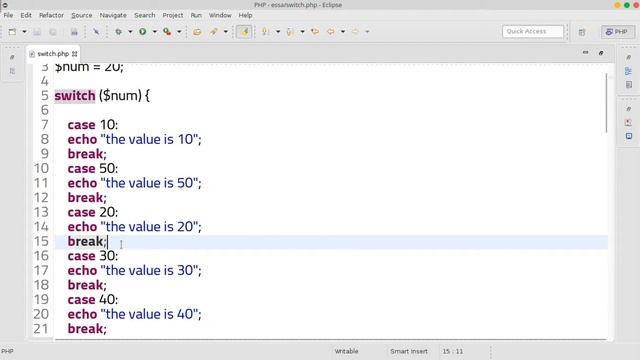
Task: Click the Search flashlight icon
Action: pyautogui.click(x=213, y=31)
